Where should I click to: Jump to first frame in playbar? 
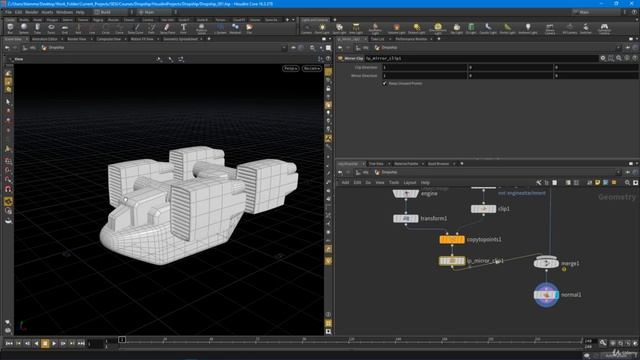point(9,344)
